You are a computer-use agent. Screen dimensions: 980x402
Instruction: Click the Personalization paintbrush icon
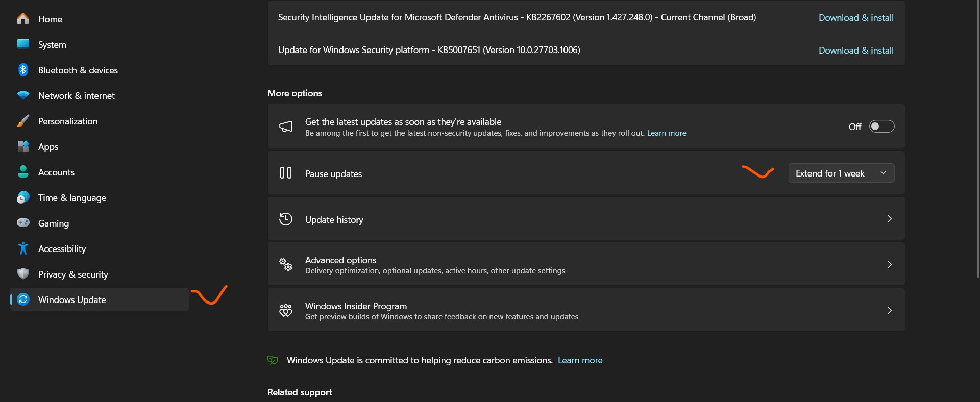pyautogui.click(x=23, y=121)
